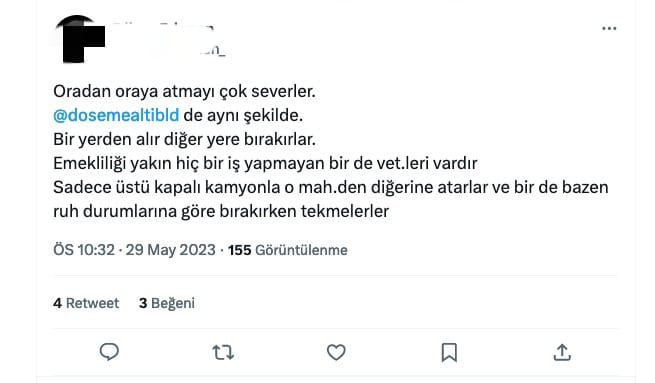Click the blurred author display name
This screenshot has width=655, height=383.
tap(163, 26)
